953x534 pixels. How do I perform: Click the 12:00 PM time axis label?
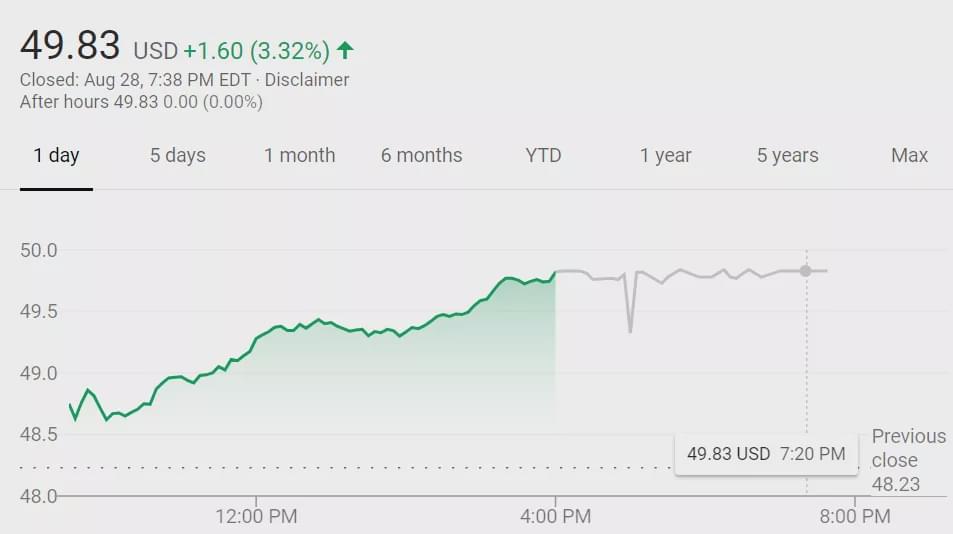pos(256,516)
